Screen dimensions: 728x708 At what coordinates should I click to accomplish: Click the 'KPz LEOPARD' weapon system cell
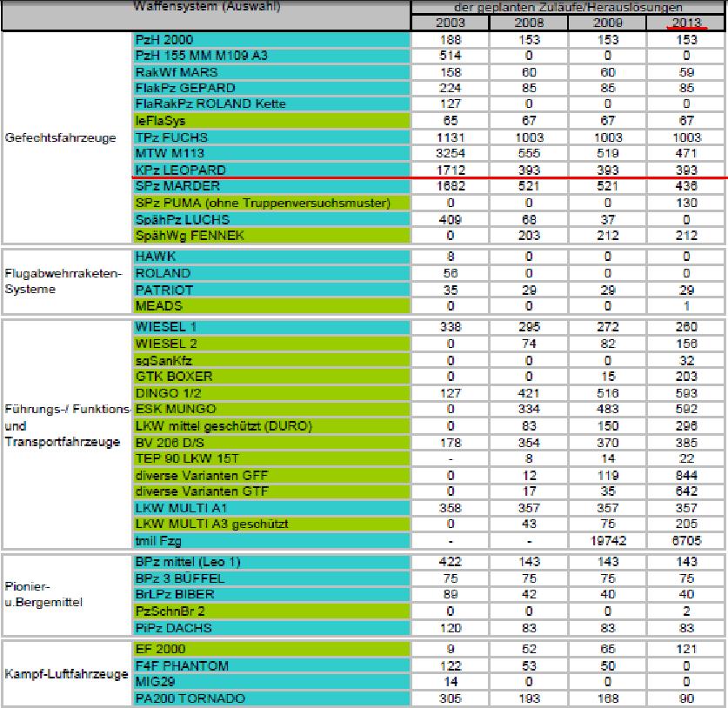[x=272, y=170]
